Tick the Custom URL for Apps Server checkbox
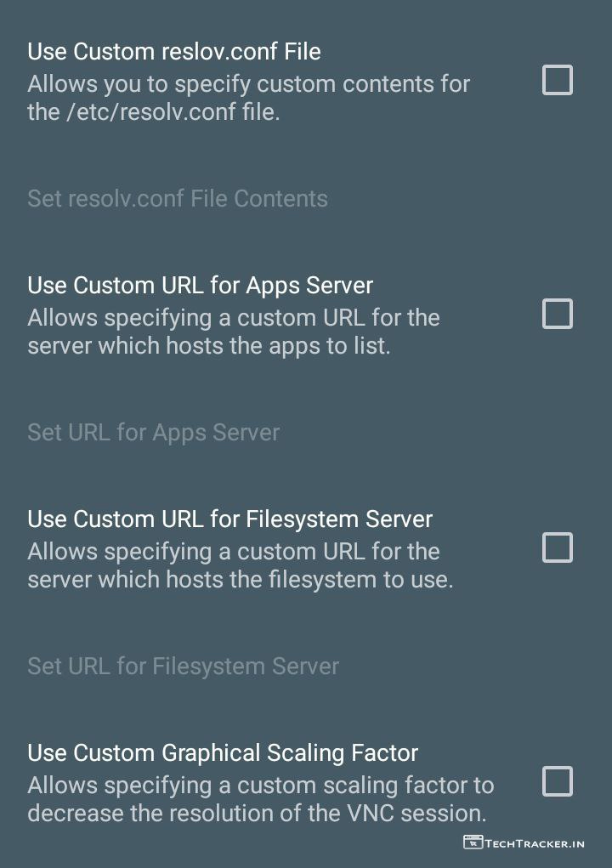 [x=558, y=315]
